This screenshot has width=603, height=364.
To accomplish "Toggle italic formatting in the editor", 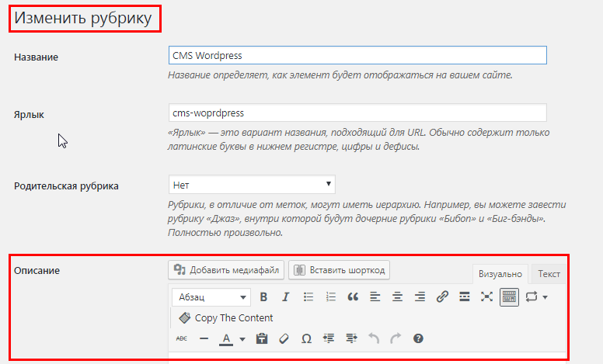I will 285,296.
